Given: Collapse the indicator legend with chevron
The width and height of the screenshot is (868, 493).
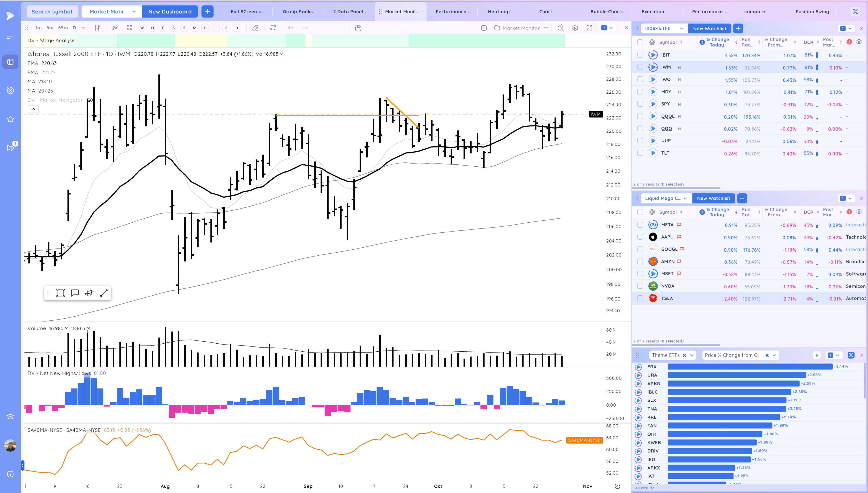Looking at the screenshot, I should 33,109.
